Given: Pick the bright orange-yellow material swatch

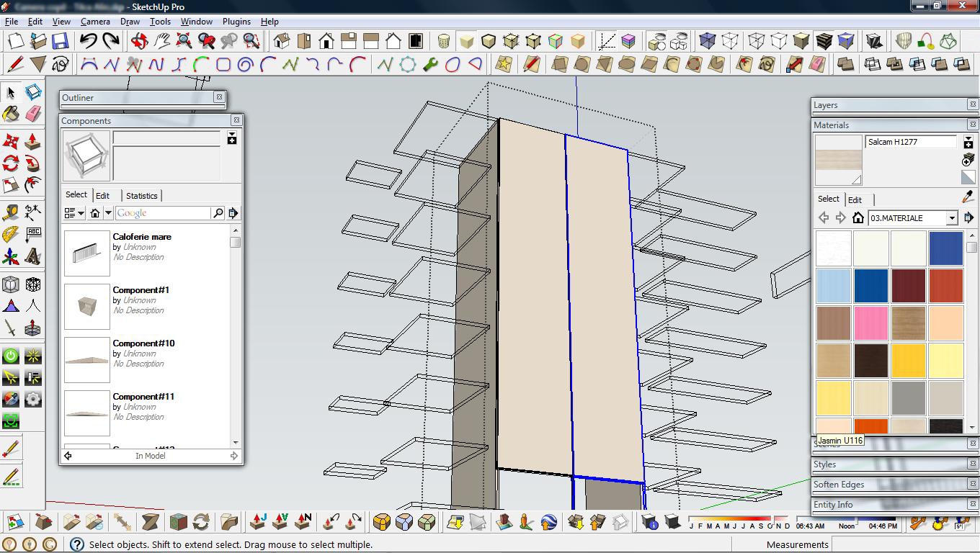Looking at the screenshot, I should pyautogui.click(x=909, y=361).
